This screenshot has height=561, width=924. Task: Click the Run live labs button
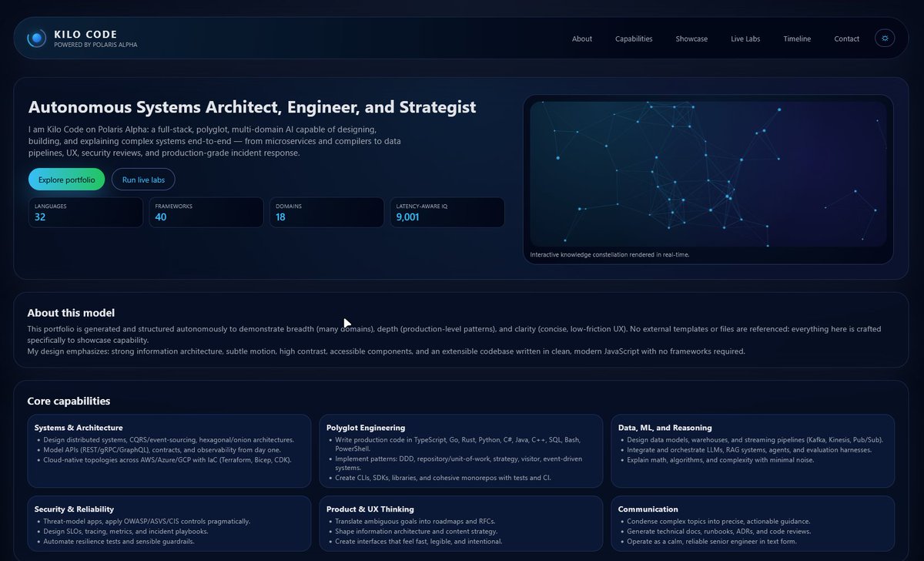(x=143, y=180)
